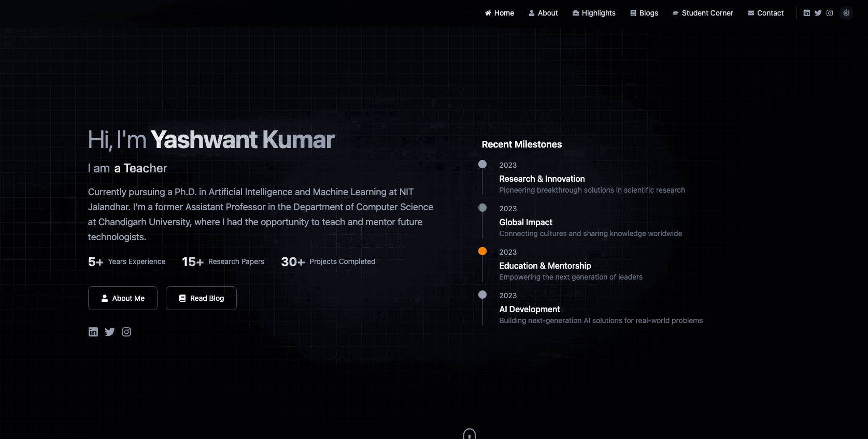
Task: Open the Contact nav link
Action: [765, 13]
